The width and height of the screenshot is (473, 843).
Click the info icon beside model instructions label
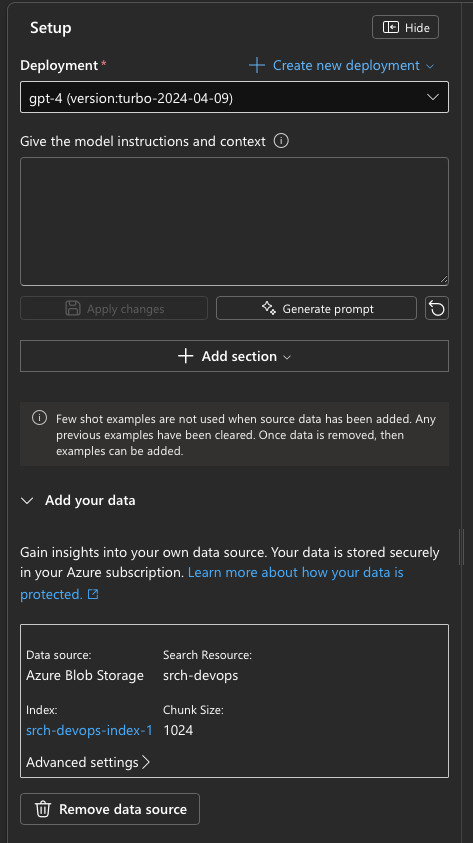[281, 141]
